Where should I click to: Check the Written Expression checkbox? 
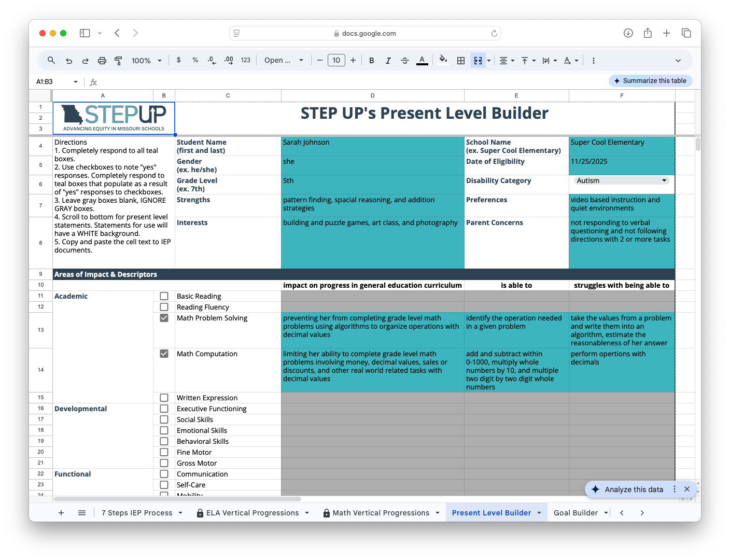tap(164, 398)
